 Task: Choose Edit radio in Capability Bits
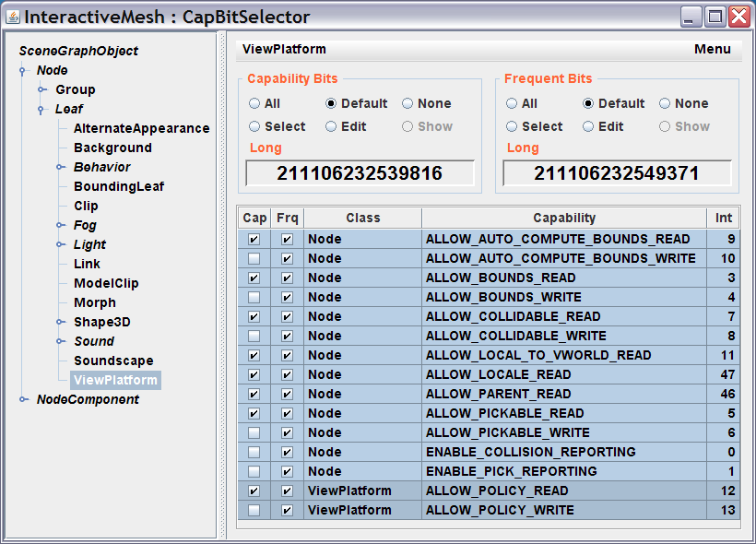[332, 127]
